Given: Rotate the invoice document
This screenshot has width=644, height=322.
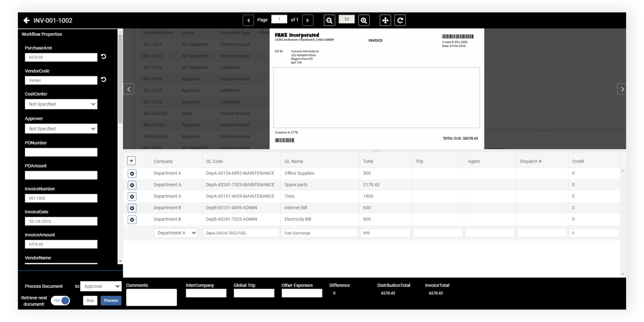Looking at the screenshot, I should point(400,20).
